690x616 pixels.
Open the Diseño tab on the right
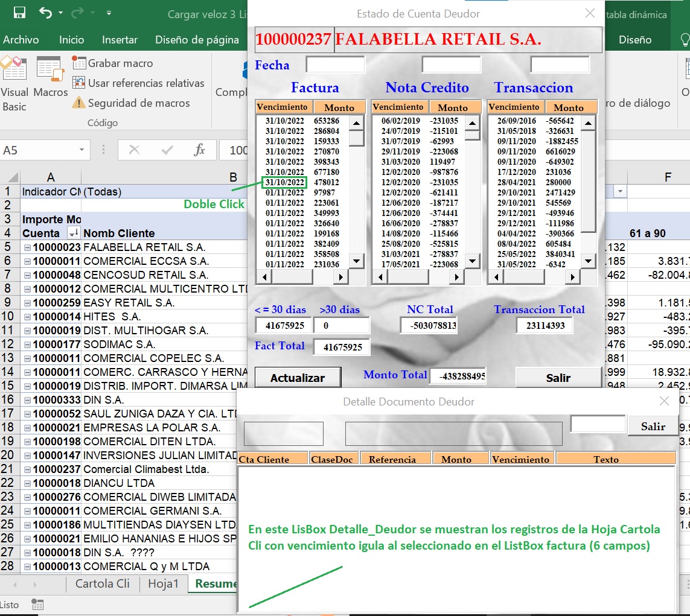634,40
